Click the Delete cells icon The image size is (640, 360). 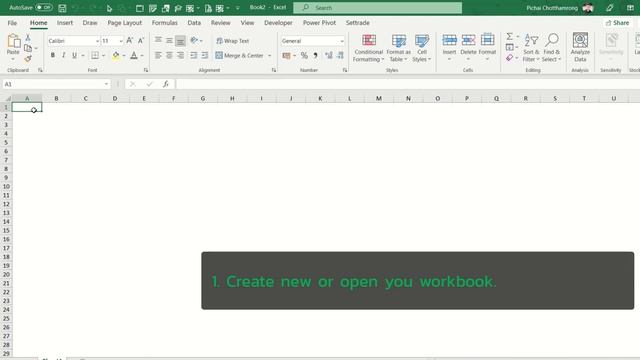coord(468,40)
